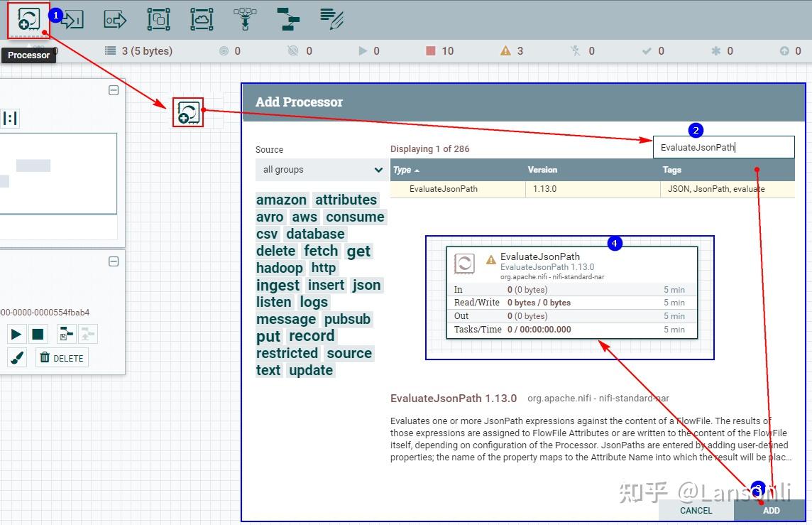Select the Remote Process Group toolbar icon
Viewport: 812px width, 525px height.
pyautogui.click(x=202, y=20)
